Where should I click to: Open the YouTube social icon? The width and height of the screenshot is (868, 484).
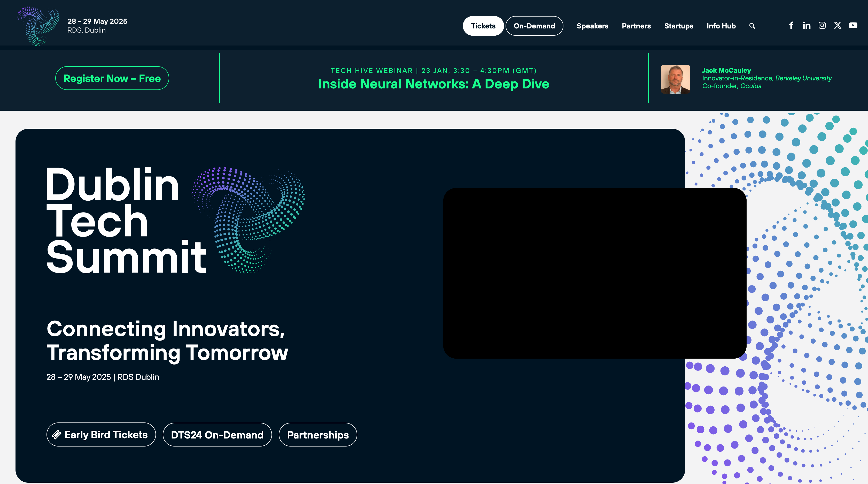(x=853, y=26)
